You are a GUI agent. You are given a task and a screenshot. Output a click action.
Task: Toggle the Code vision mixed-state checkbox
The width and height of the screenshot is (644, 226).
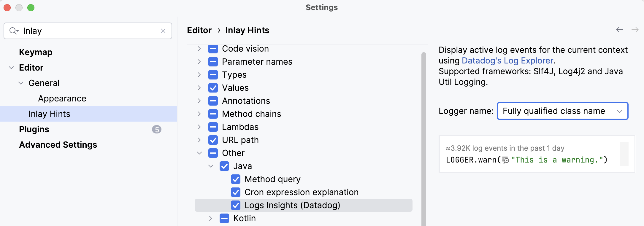213,49
